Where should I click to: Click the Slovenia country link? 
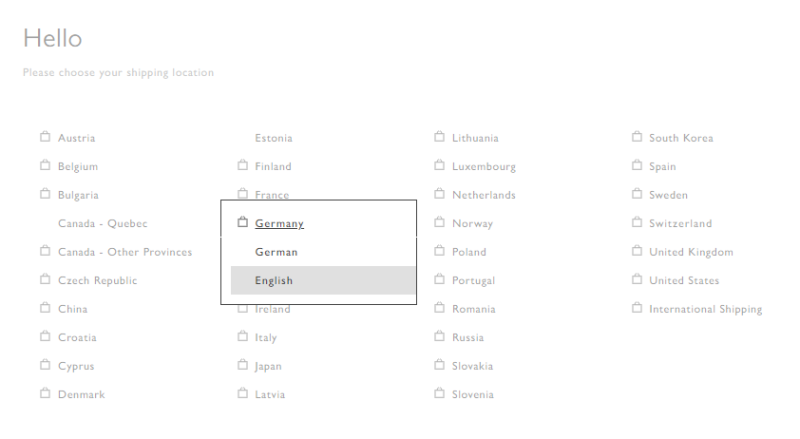click(473, 395)
